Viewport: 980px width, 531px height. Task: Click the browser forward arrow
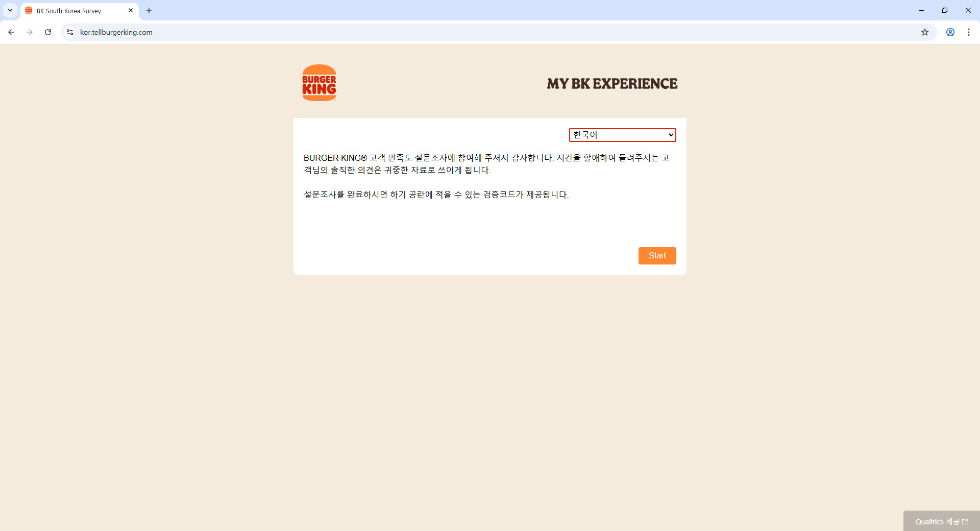point(30,32)
